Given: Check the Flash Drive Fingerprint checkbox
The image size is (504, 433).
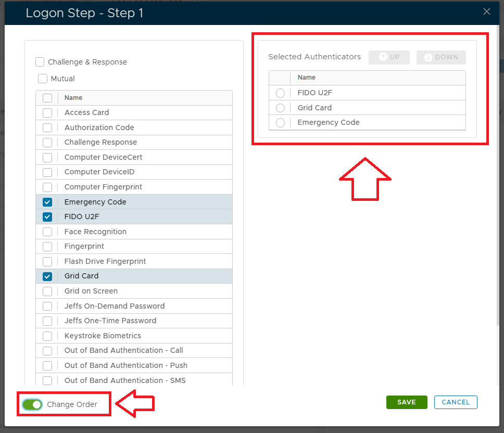Looking at the screenshot, I should [47, 261].
